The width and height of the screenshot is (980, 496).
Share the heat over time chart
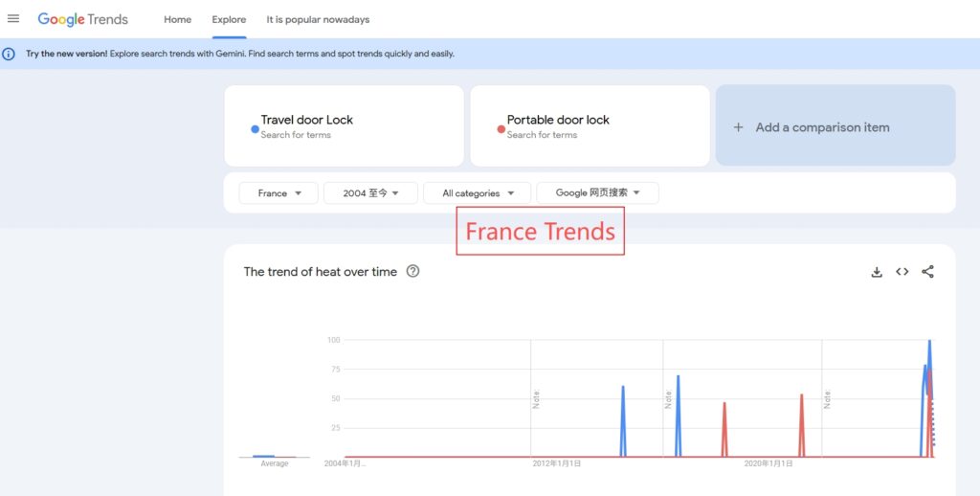(x=927, y=272)
